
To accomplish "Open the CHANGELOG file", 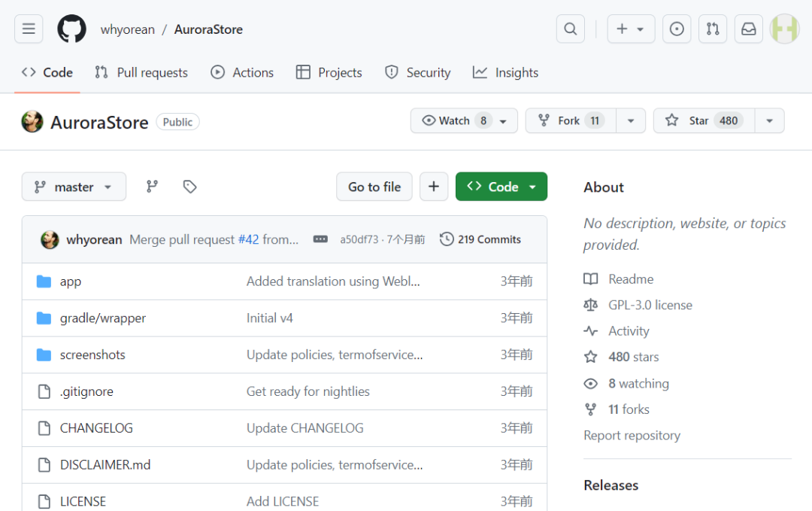I will tap(96, 428).
